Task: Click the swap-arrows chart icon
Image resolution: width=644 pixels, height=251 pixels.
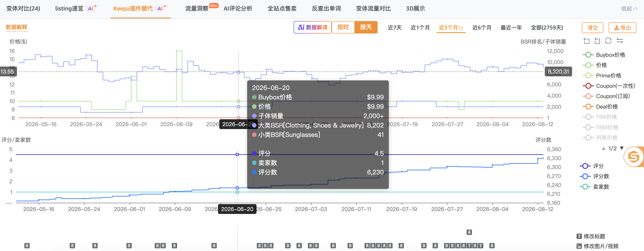Action: pos(620,41)
